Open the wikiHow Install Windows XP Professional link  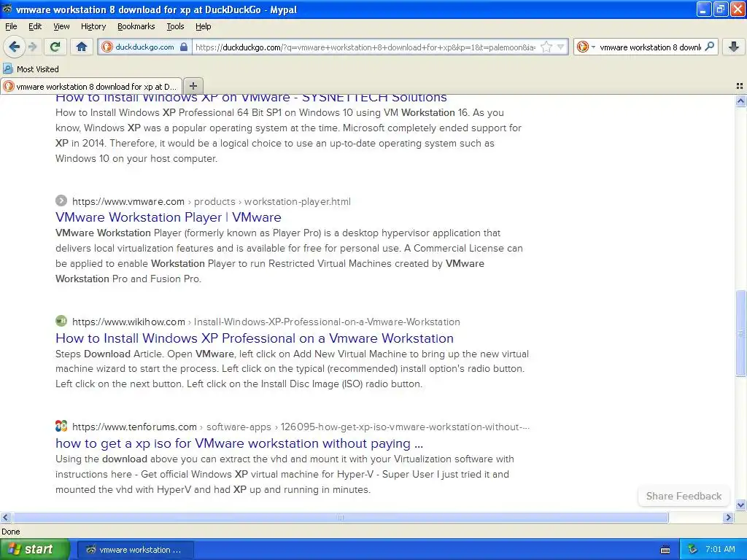coord(255,338)
